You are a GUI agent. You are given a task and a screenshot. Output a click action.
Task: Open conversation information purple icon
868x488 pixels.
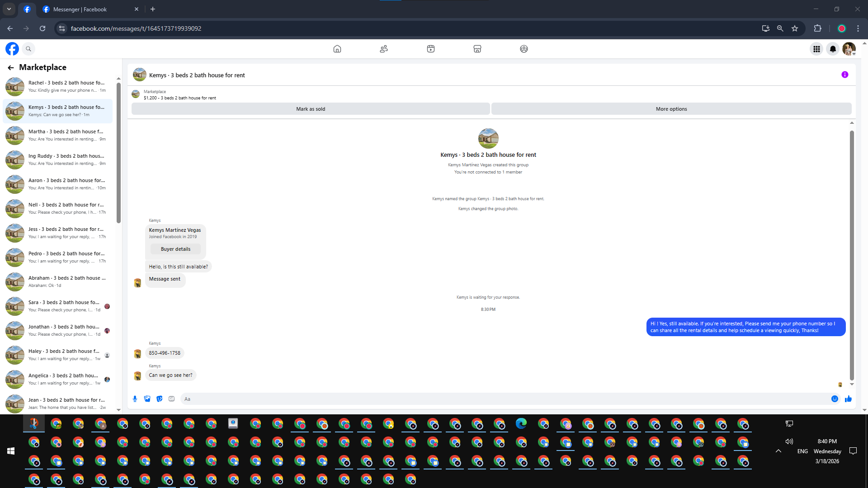tap(844, 75)
